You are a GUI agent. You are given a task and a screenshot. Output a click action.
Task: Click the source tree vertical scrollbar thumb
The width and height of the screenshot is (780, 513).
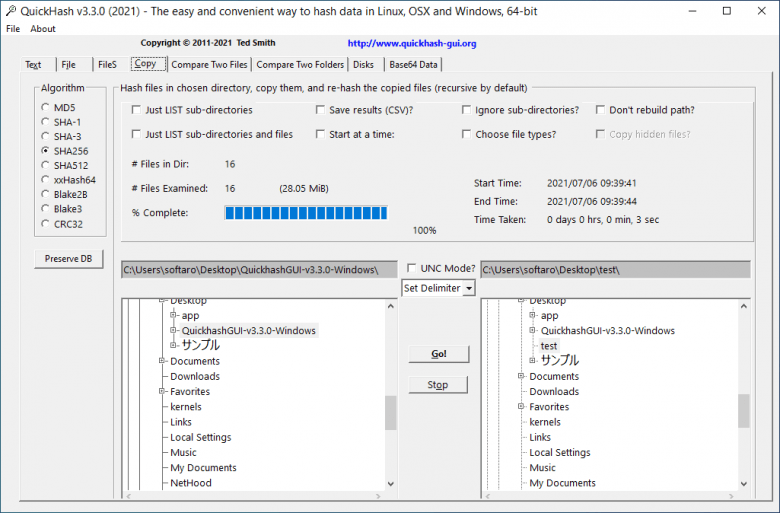[x=390, y=412]
